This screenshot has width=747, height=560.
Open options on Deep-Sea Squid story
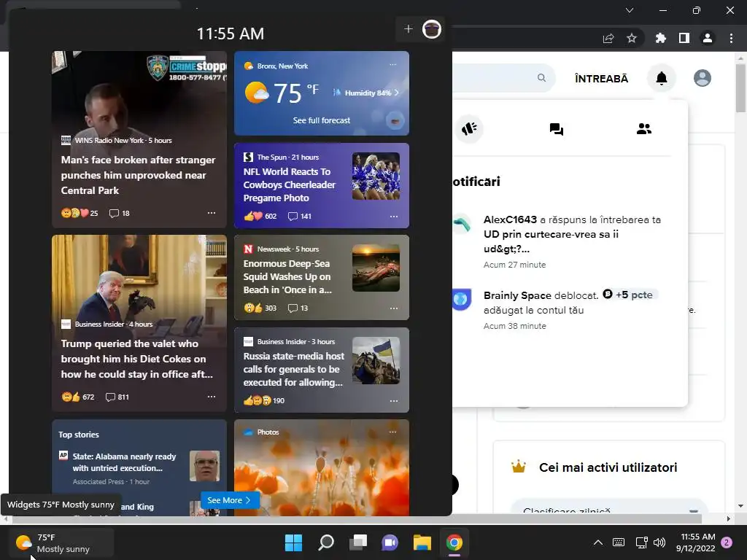tap(393, 308)
